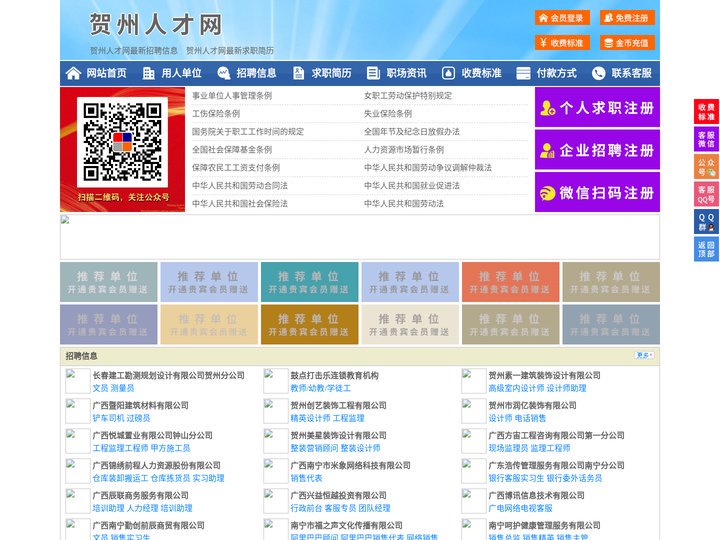Open 事业单位人事管理条例 link

tap(232, 96)
